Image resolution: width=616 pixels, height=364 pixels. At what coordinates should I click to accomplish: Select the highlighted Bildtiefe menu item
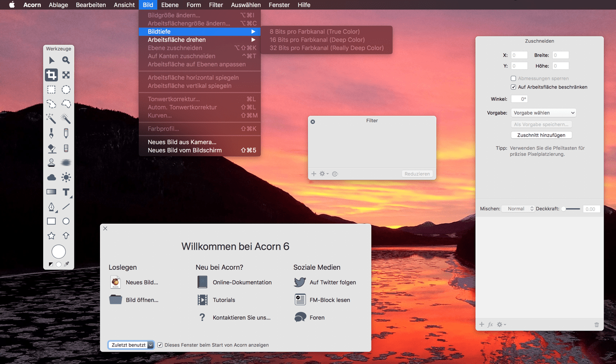pos(199,32)
